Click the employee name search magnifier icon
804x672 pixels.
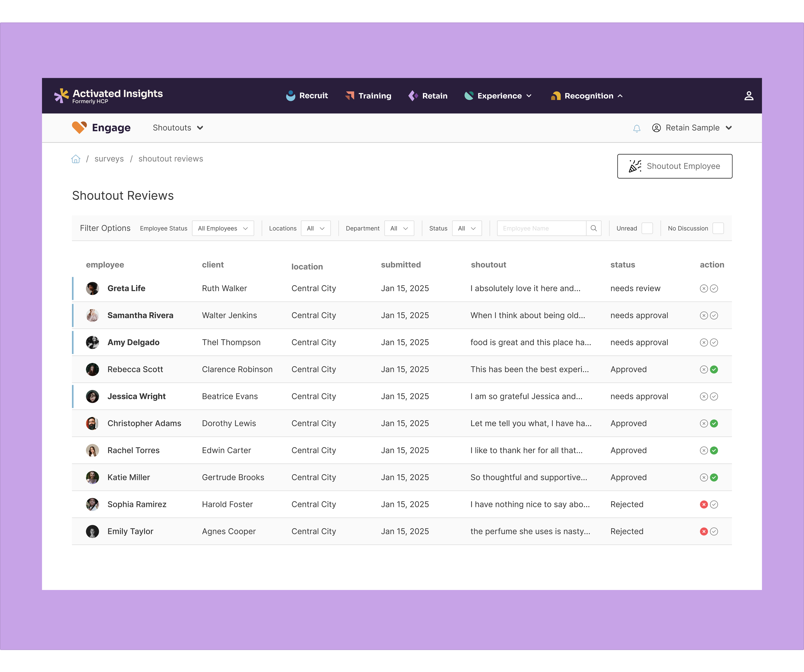[593, 228]
